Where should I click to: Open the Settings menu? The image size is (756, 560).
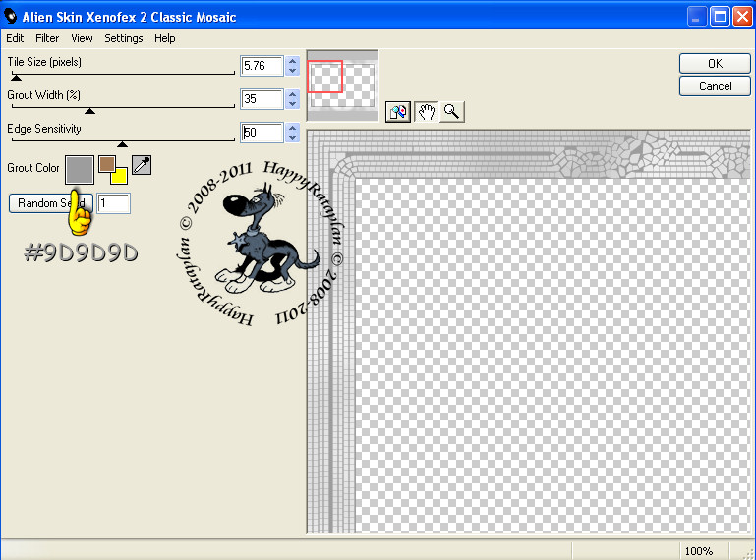tap(124, 38)
